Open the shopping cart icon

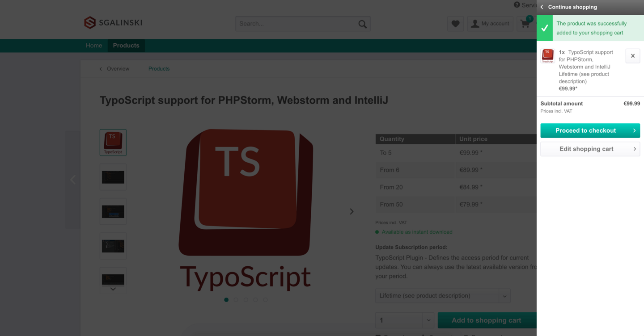[x=525, y=24]
